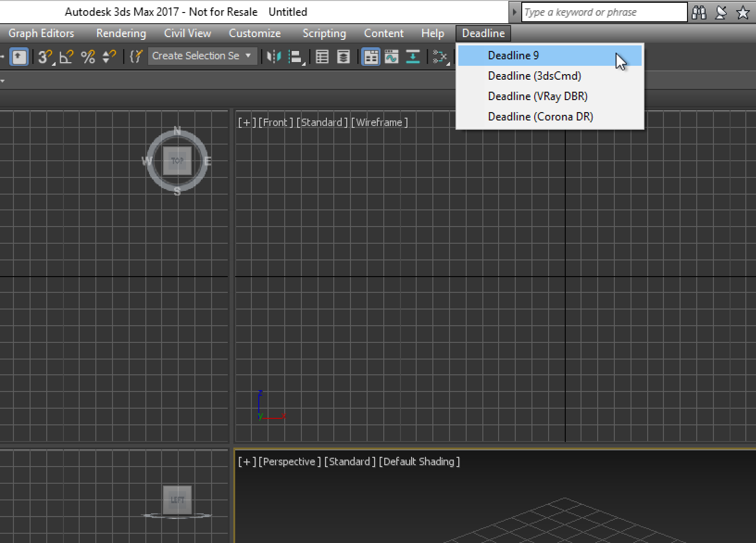Click the search binoculars icon
756x543 pixels.
(699, 12)
